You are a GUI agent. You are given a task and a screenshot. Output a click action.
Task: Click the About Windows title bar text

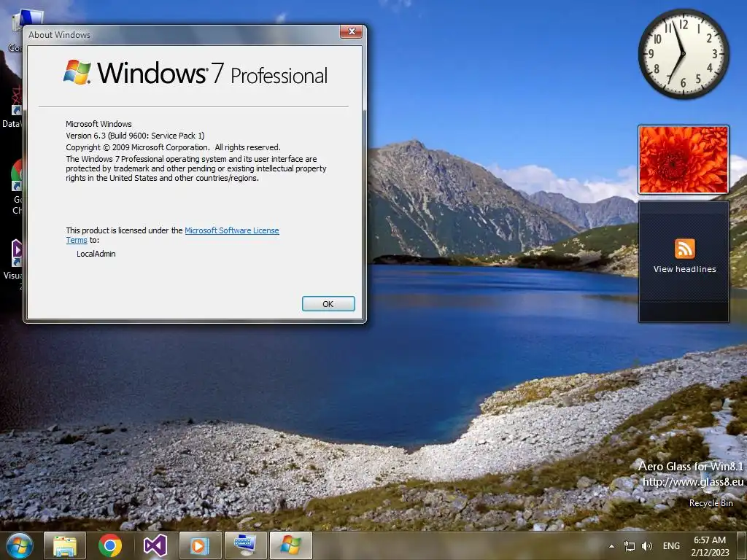tap(60, 35)
